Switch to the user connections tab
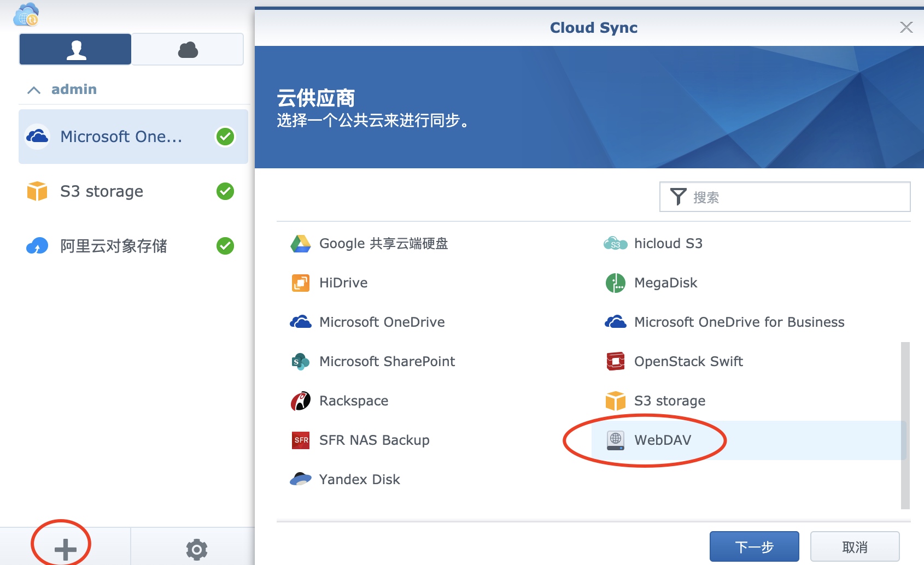This screenshot has width=924, height=565. 75,49
